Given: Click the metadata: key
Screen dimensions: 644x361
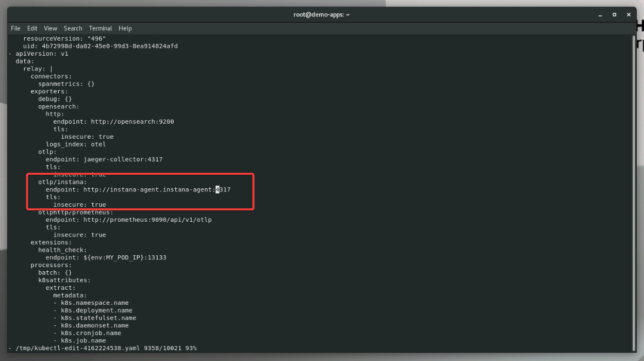Looking at the screenshot, I should [70, 296].
